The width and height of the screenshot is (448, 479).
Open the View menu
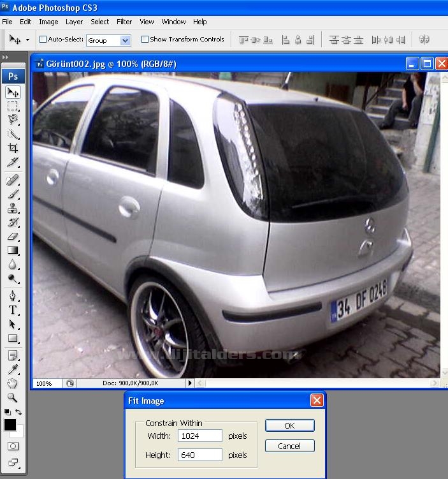tap(147, 22)
